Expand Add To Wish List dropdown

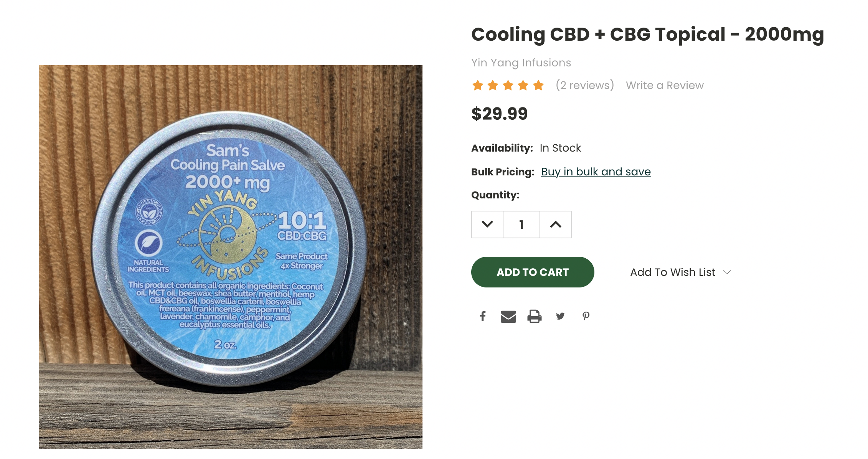pos(681,272)
